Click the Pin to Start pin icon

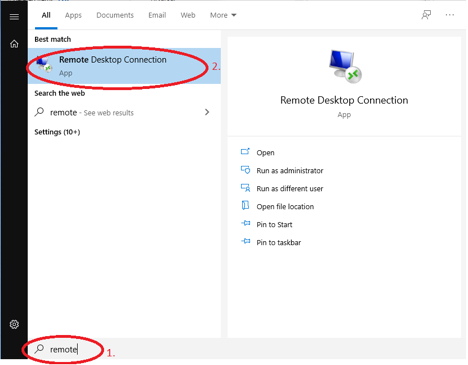246,223
